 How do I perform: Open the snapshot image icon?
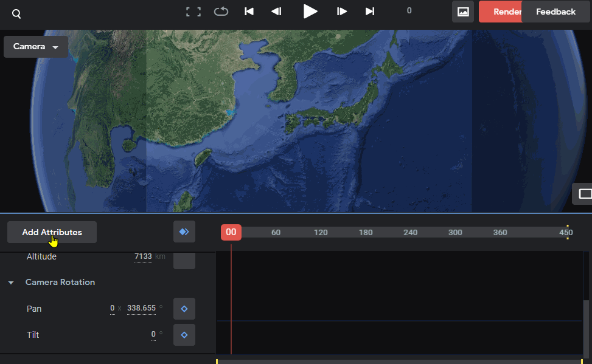(463, 12)
